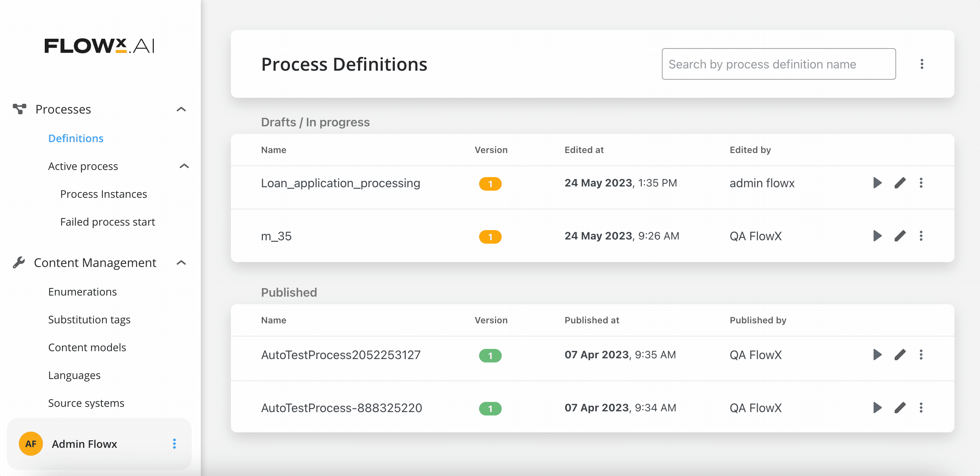The width and height of the screenshot is (980, 476).
Task: Collapse the Active process submenu chevron
Action: tap(184, 166)
